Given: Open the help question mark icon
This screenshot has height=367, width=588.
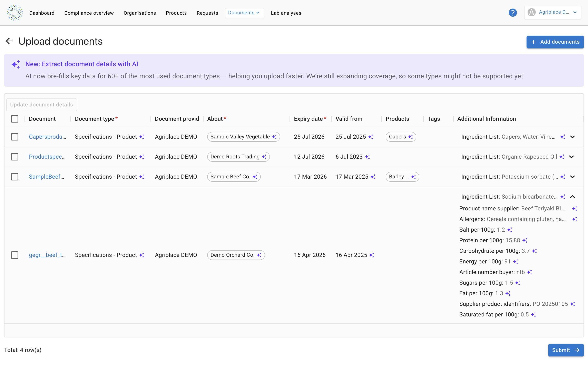Looking at the screenshot, I should point(513,13).
